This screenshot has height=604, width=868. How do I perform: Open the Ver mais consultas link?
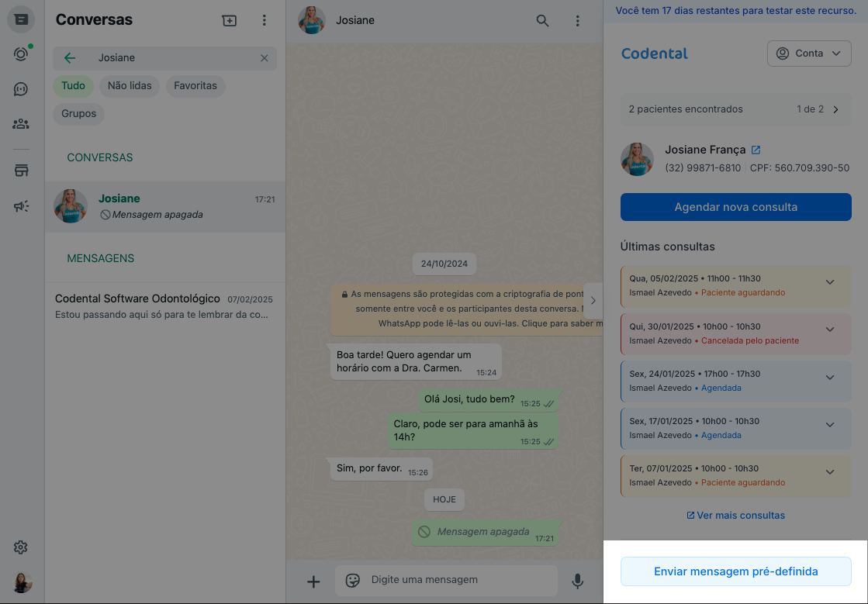[x=735, y=516]
